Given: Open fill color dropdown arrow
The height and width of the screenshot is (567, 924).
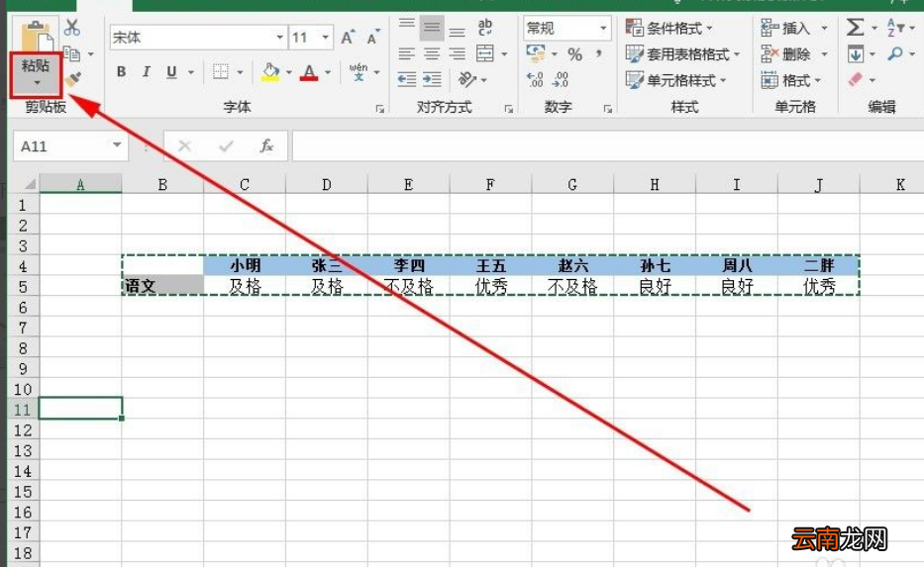Looking at the screenshot, I should coord(289,72).
